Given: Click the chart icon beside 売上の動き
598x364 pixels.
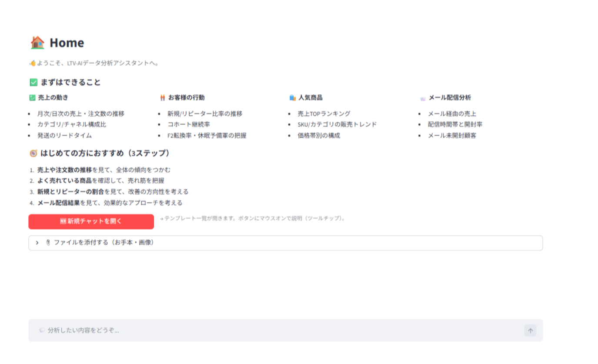Looking at the screenshot, I should click(32, 98).
